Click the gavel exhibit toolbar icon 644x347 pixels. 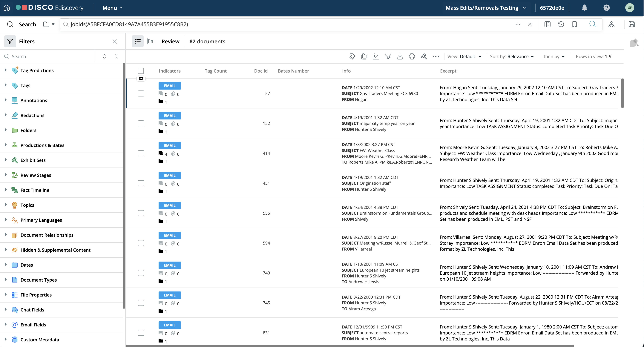[424, 56]
